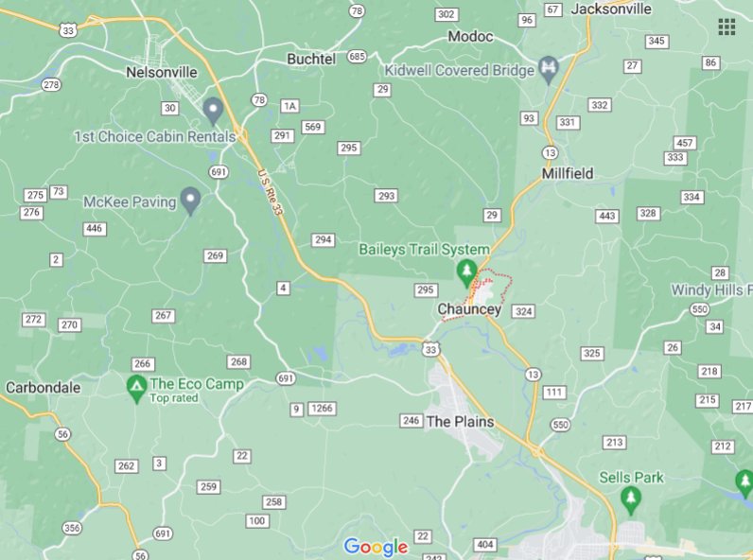Screen dimensions: 753x560
Task: Click the Chauncey town label
Action: (x=469, y=308)
